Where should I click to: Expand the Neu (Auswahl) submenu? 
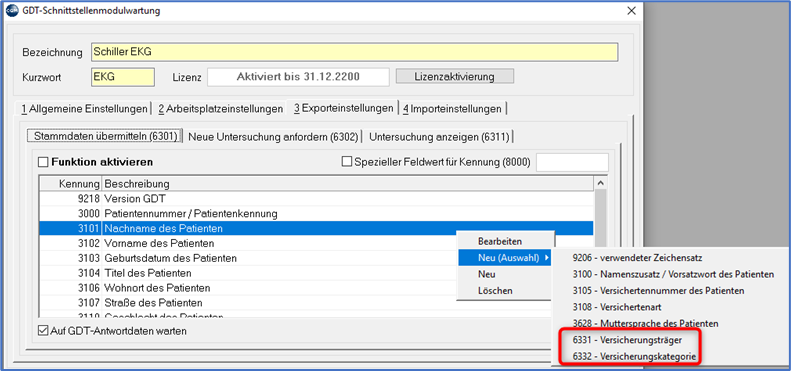pos(505,258)
